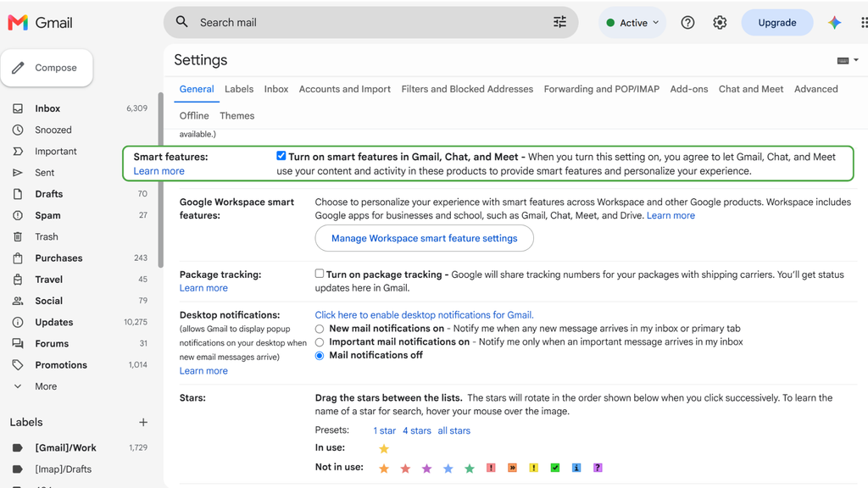Viewport: 868px width, 488px height.
Task: Click in the Search mail field
Action: [371, 23]
